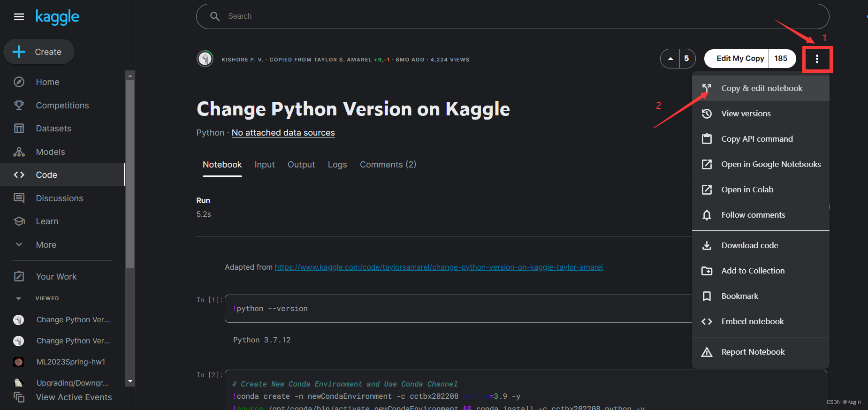This screenshot has height=410, width=868.
Task: Click the author avatar image
Action: tap(205, 59)
